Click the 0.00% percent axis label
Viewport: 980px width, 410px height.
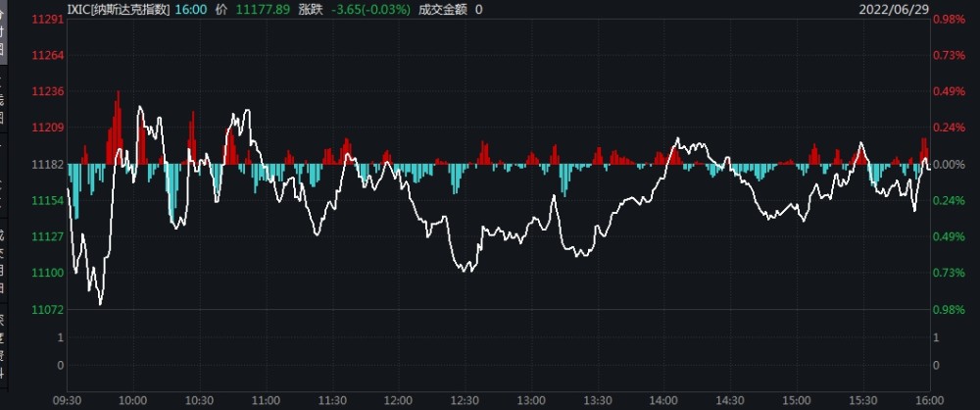(x=949, y=164)
